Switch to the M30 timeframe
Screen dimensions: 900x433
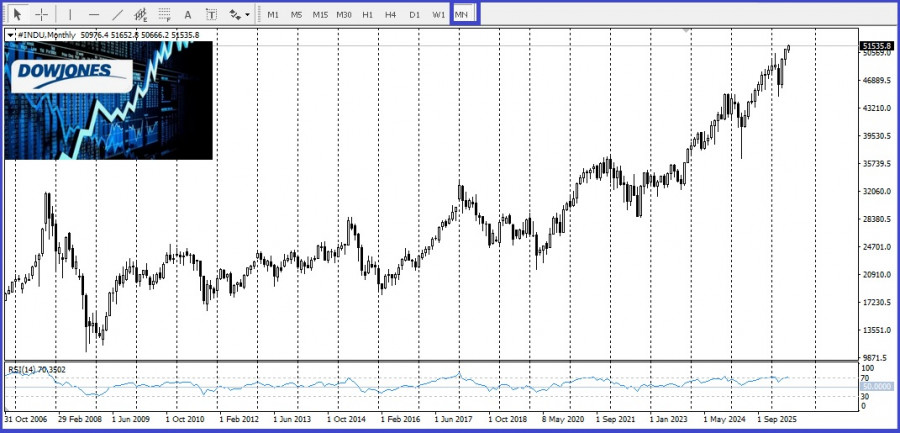point(344,15)
